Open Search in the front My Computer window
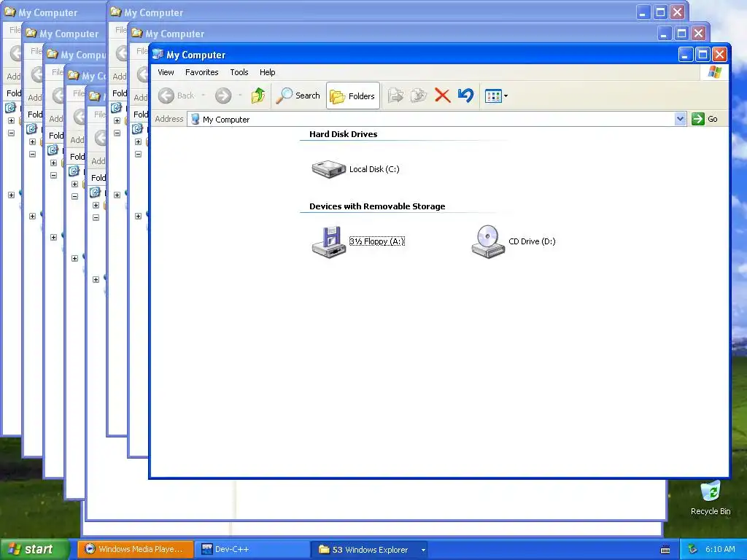 coord(298,96)
